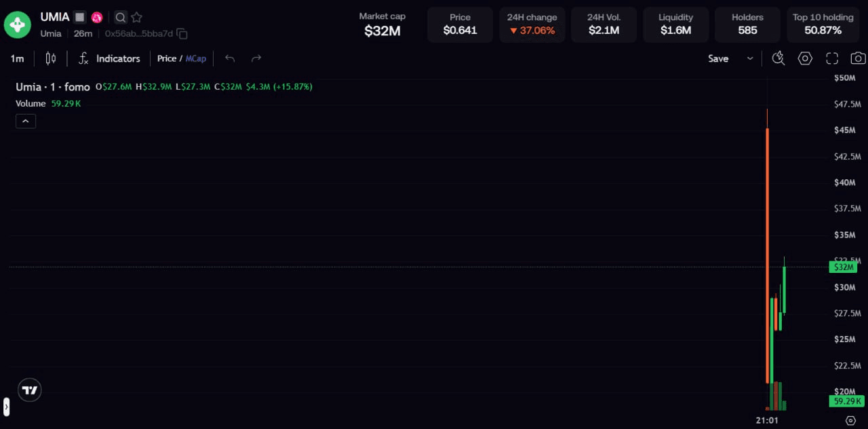Click the Price $0.641 card
868x429 pixels.
[x=460, y=24]
